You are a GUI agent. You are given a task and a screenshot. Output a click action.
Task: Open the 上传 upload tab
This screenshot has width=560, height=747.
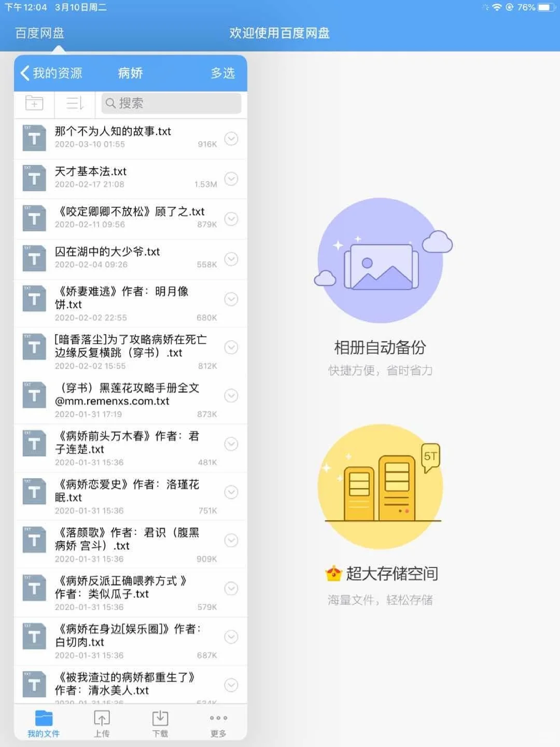[102, 724]
